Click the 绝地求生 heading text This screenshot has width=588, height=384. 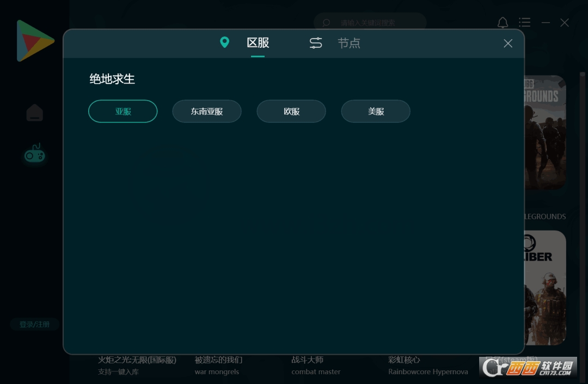(x=112, y=79)
